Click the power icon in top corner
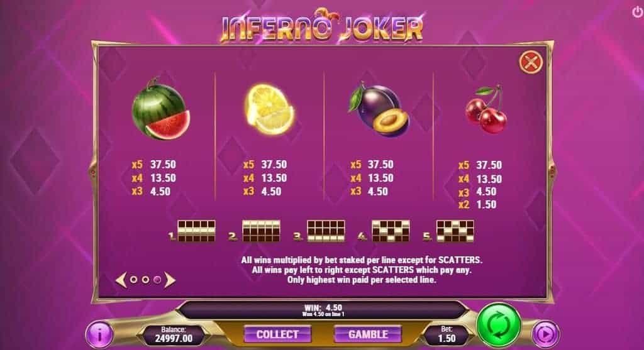Screen dimensions: 644x350 [x=637, y=13]
